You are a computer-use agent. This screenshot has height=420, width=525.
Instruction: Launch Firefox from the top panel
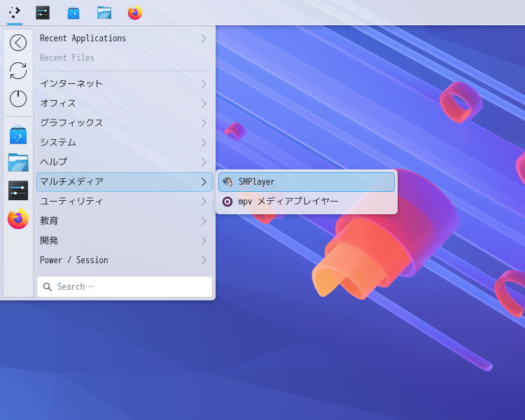135,13
